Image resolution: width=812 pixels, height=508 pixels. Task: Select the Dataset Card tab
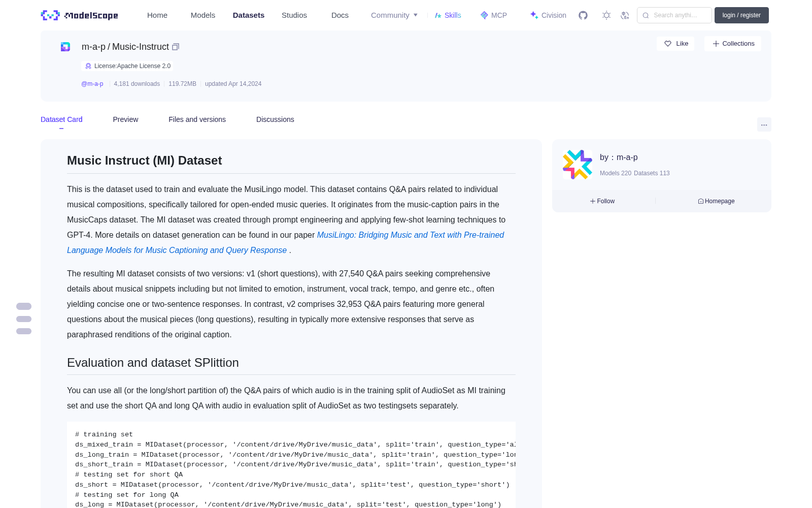61,119
